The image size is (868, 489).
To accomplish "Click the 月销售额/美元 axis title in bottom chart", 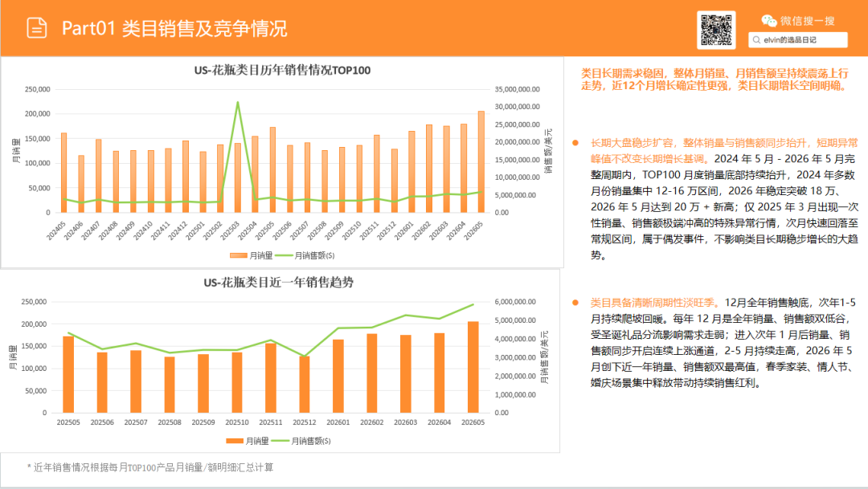I will 545,357.
